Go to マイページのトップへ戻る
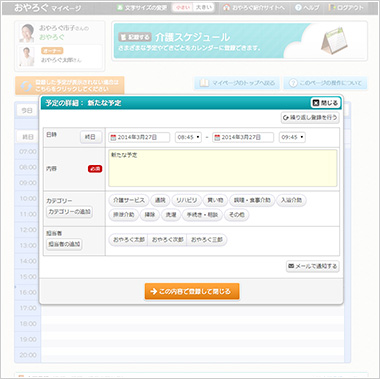 coord(237,83)
